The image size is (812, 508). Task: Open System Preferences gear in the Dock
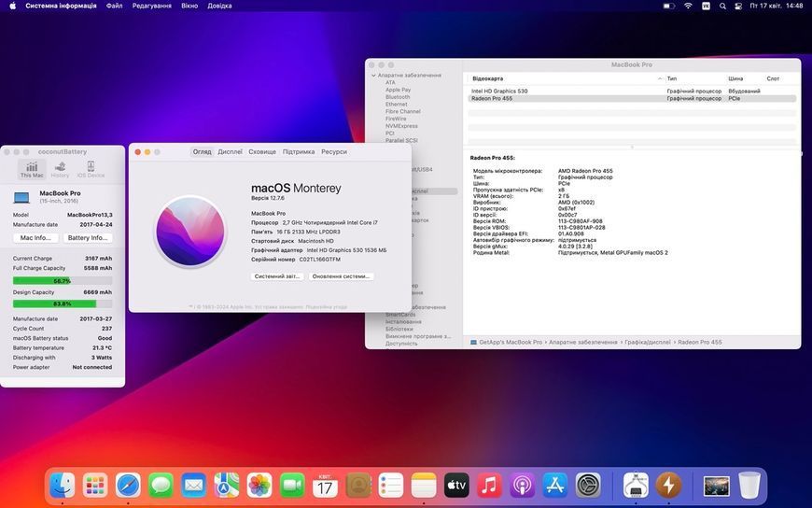588,486
